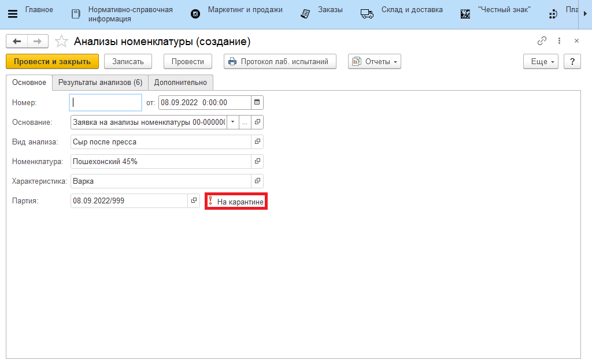
Task: Add form to favorites with star
Action: click(x=61, y=42)
